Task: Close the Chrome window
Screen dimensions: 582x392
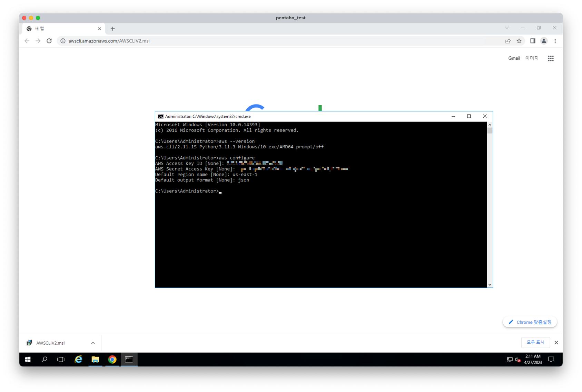Action: point(554,28)
